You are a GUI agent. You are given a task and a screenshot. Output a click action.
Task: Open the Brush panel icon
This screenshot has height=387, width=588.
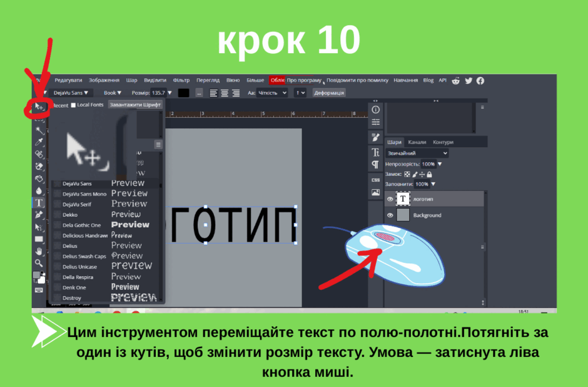point(375,137)
